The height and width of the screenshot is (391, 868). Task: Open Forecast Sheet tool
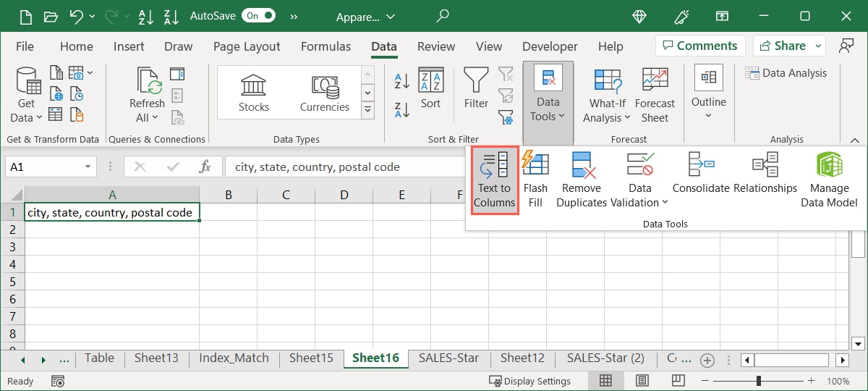pyautogui.click(x=655, y=95)
